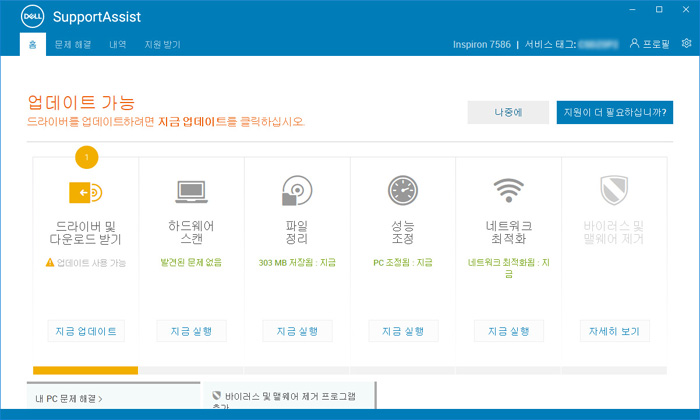Open the 내역 tab
The height and width of the screenshot is (420, 700).
118,45
